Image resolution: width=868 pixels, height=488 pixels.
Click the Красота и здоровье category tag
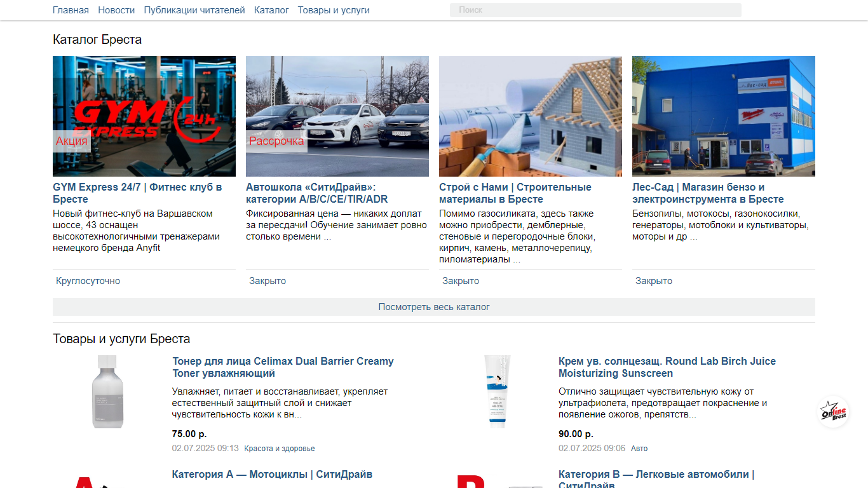(280, 449)
